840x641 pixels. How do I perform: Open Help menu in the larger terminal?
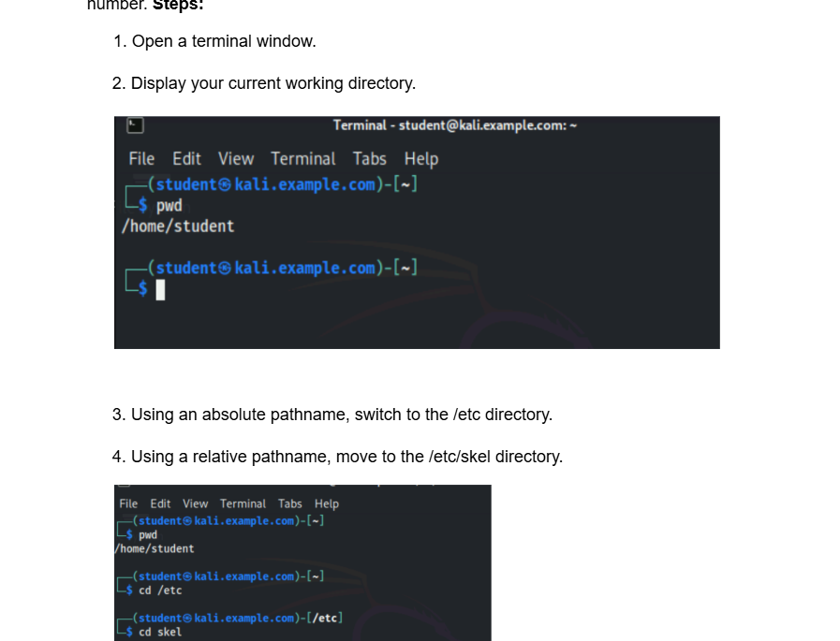click(421, 159)
